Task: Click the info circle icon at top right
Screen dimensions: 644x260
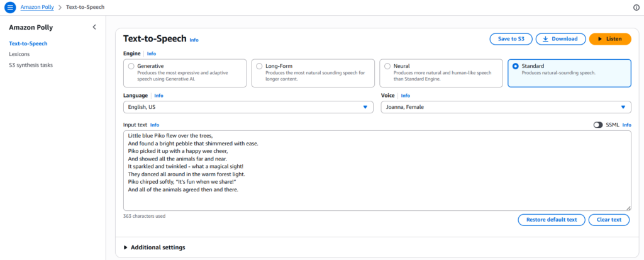Action: [x=636, y=7]
